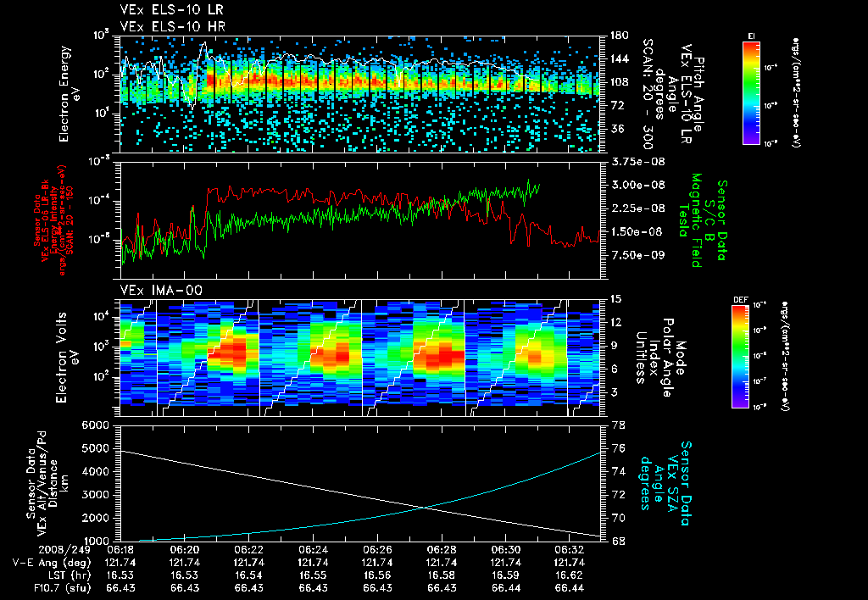Click the 144 pitch angle tick label
This screenshot has height=600, width=868.
(x=620, y=58)
